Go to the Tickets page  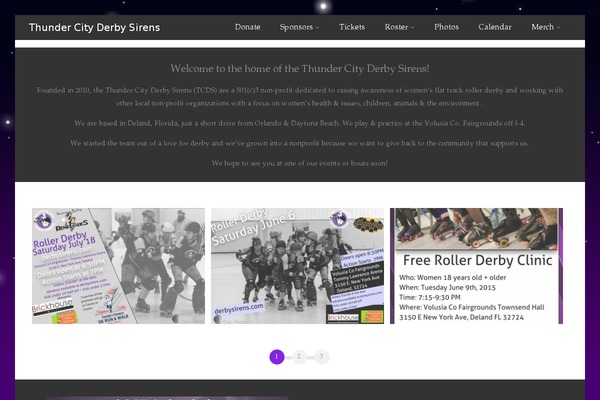coord(352,27)
